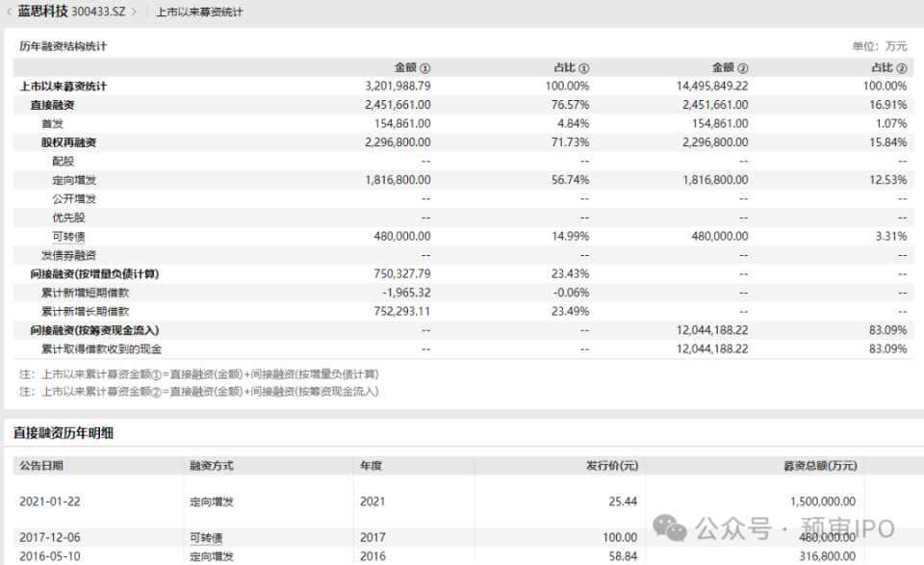This screenshot has width=924, height=565.
Task: Click the issue price 58.84
Action: pyautogui.click(x=623, y=556)
